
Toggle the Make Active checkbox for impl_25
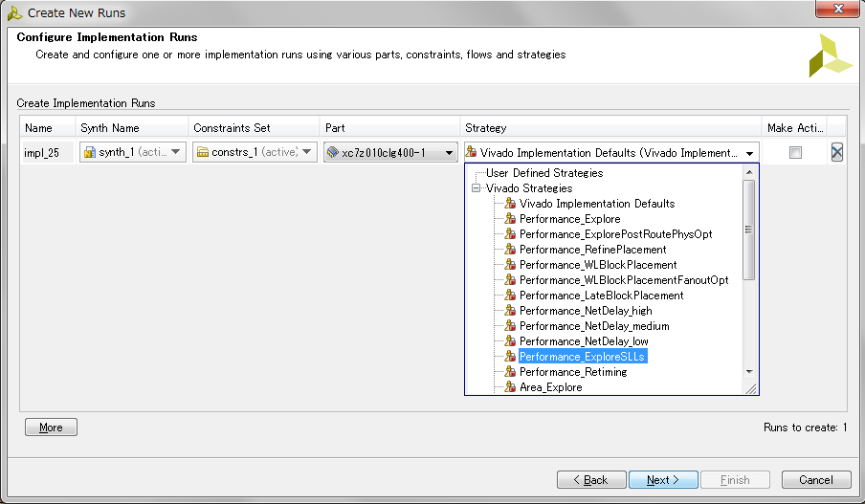pyautogui.click(x=795, y=152)
